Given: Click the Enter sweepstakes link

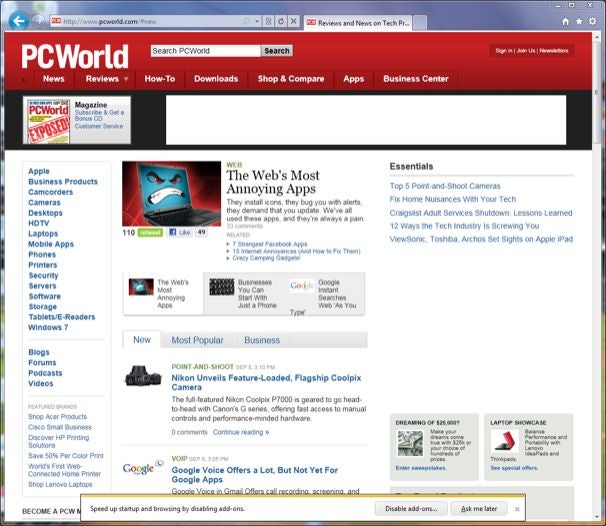Looking at the screenshot, I should [421, 468].
